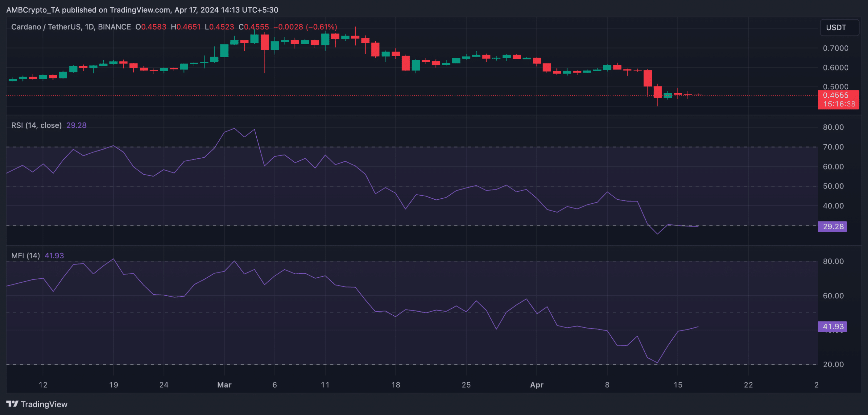
Task: Click the MFI 80.00 axis label
Action: click(833, 261)
